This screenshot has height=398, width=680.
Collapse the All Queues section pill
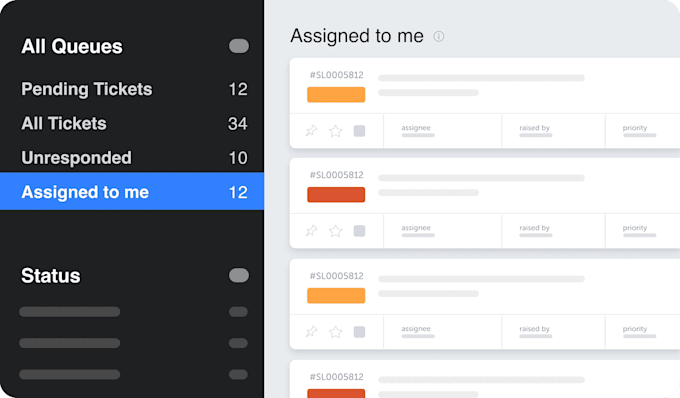[239, 46]
